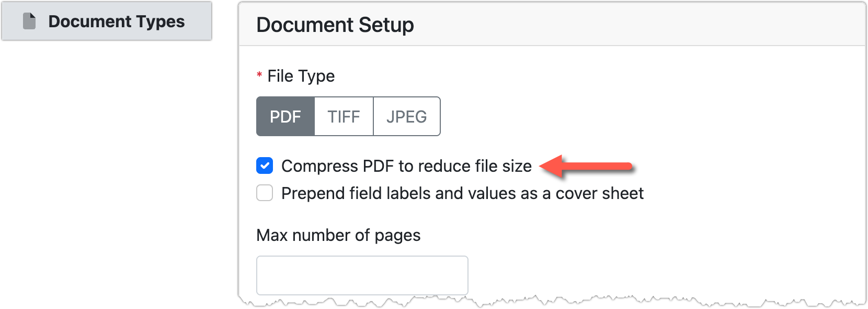Image resolution: width=868 pixels, height=309 pixels.
Task: Enable prepending field labels as cover sheet
Action: tap(265, 193)
